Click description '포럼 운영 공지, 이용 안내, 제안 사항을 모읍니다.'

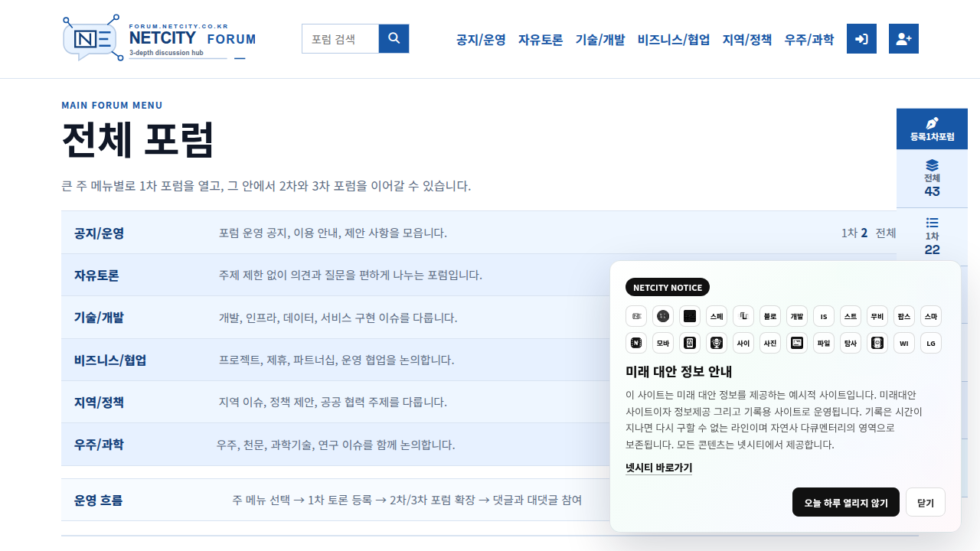(333, 233)
